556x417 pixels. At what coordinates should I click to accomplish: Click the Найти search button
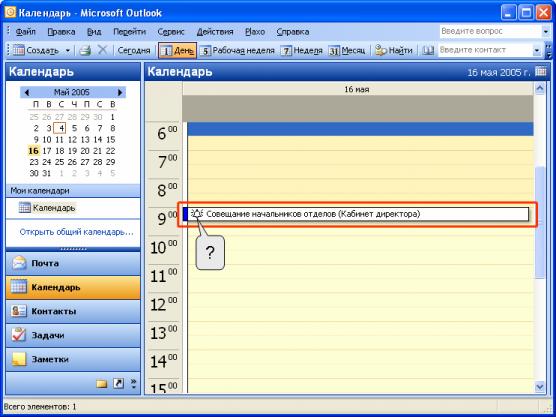pos(394,51)
